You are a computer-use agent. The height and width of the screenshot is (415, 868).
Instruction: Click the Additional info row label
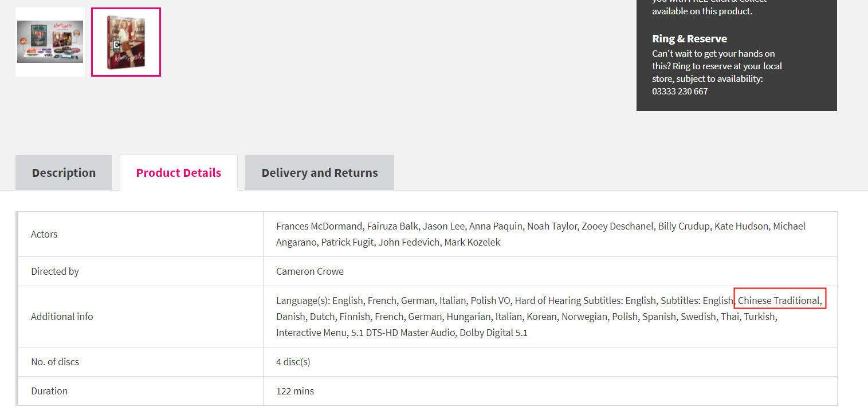coord(62,317)
